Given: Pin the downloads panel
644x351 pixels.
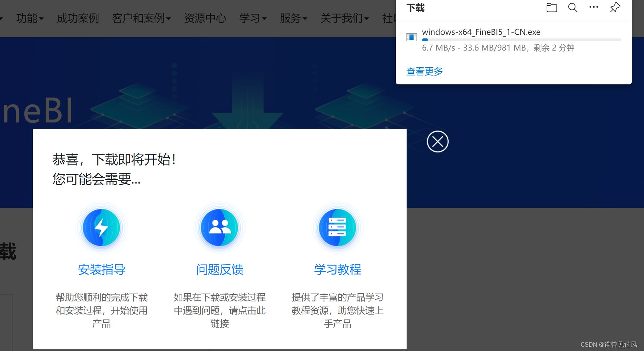Looking at the screenshot, I should point(615,7).
